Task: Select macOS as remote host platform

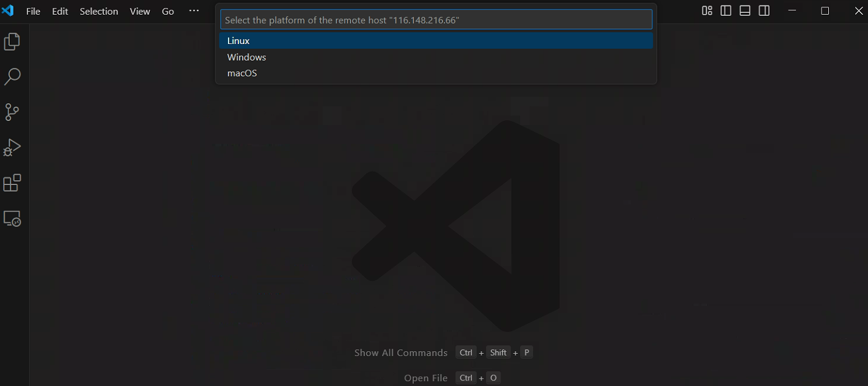Action: (436, 73)
